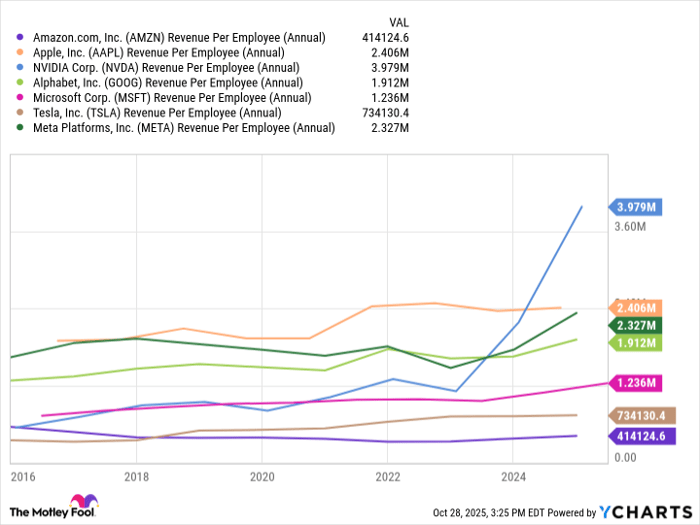
Task: Click NVIDIA value 3.979M in legend
Action: coord(390,68)
